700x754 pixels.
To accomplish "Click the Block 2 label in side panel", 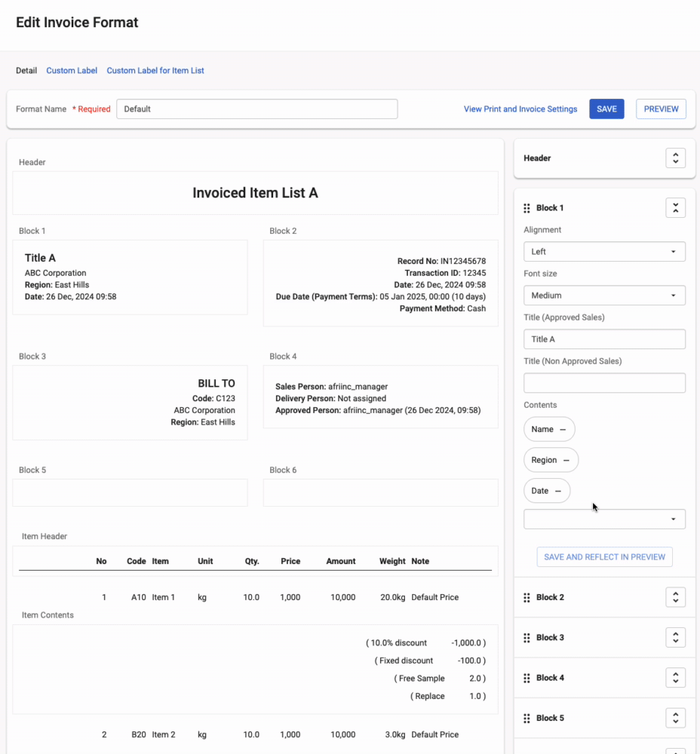I will pos(550,597).
